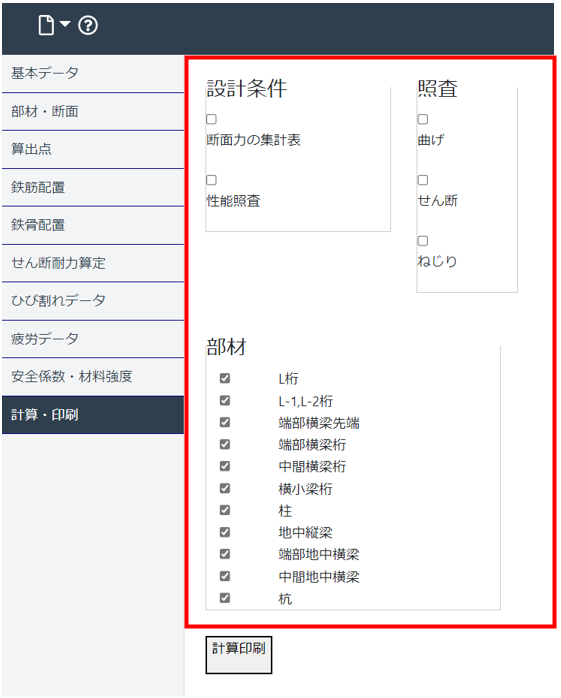Screen dimensions: 561x698
Task: Select ひび割れデータ in the sidebar
Action: click(x=93, y=301)
